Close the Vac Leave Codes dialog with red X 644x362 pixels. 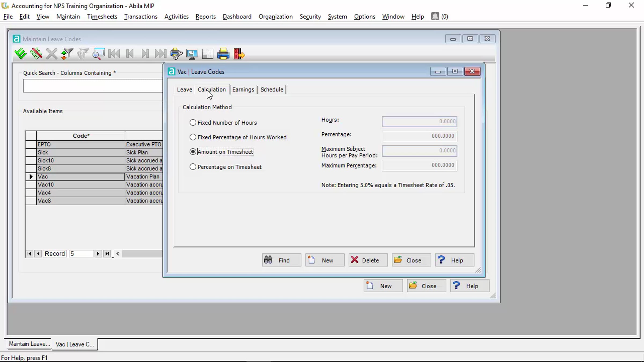(472, 71)
